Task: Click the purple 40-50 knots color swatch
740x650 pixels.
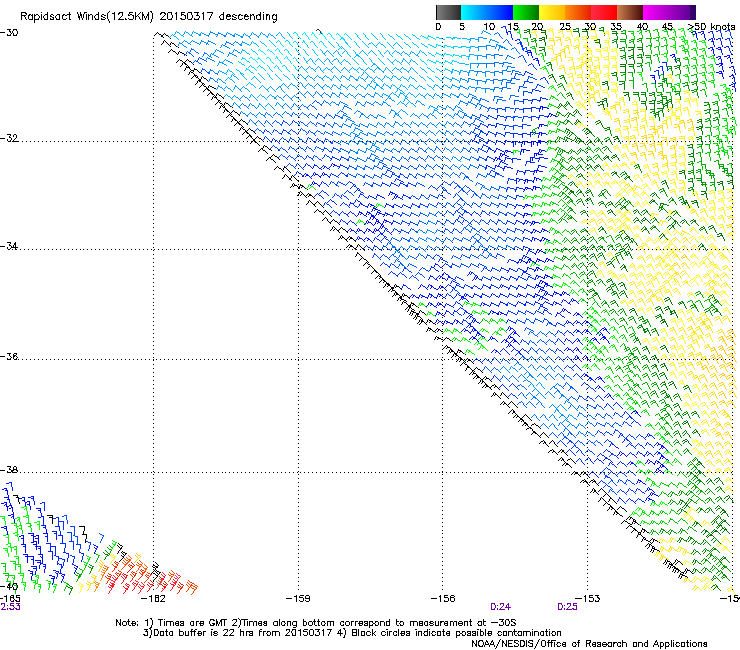Action: tap(669, 12)
